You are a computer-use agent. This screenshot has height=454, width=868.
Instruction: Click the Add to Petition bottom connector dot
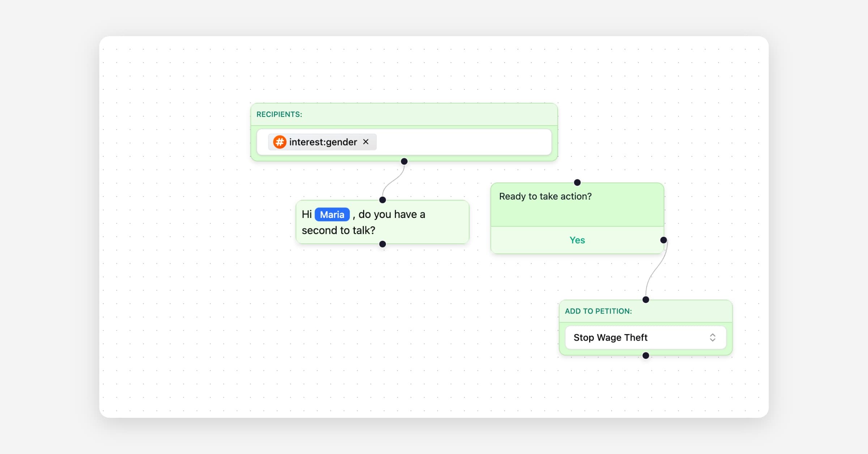[x=646, y=356]
